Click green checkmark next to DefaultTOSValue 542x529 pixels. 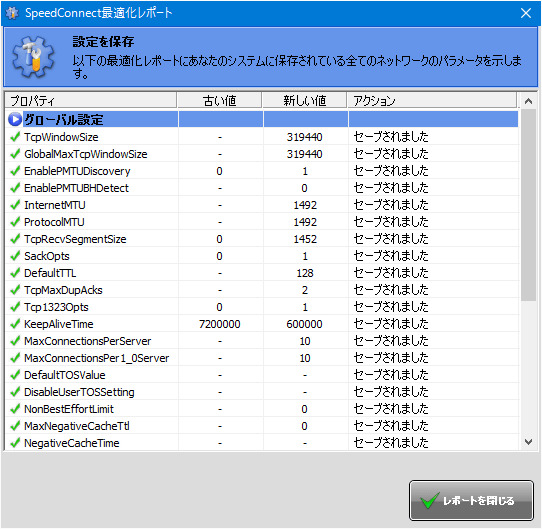click(x=15, y=375)
